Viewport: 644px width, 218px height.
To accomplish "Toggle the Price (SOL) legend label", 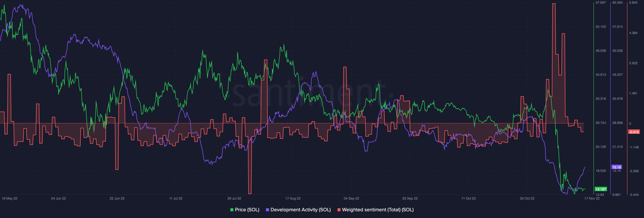I will (247, 210).
